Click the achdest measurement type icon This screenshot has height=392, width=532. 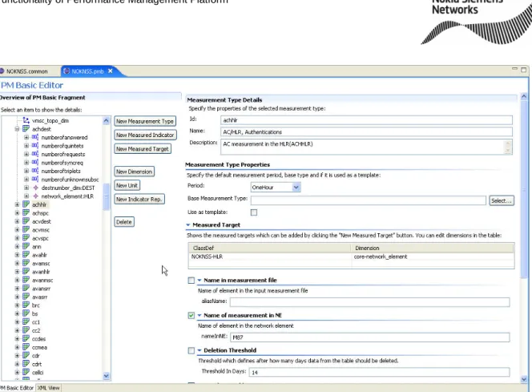click(x=26, y=128)
